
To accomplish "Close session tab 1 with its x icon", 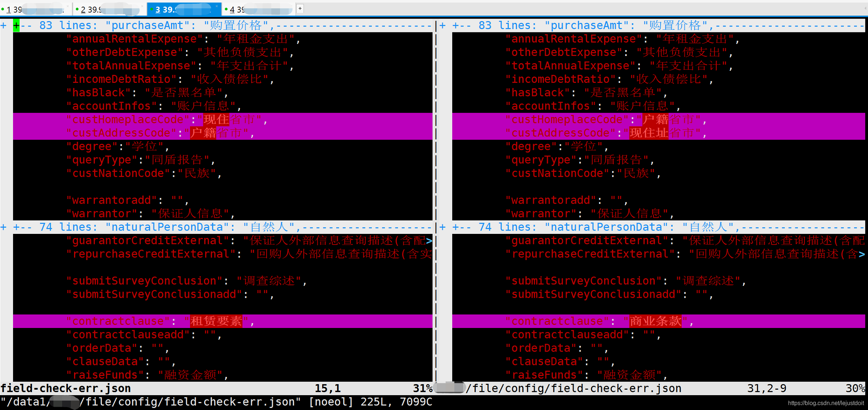I will pyautogui.click(x=67, y=6).
